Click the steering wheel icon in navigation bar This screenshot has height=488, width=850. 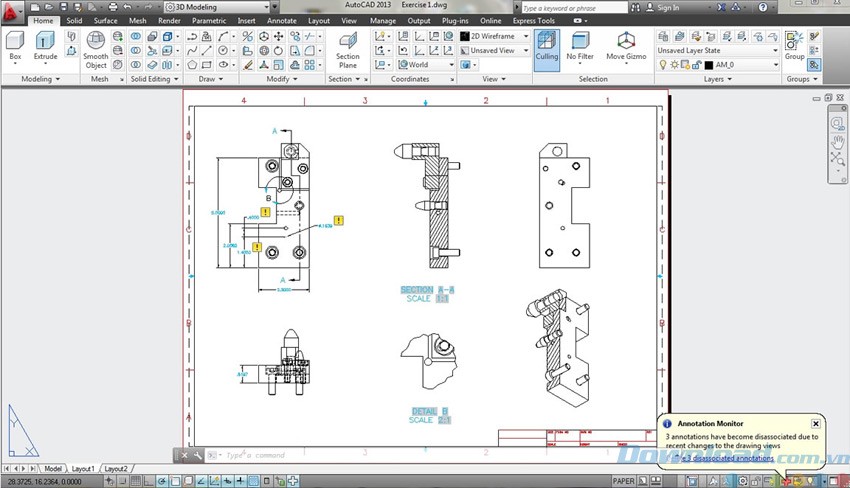pos(838,124)
